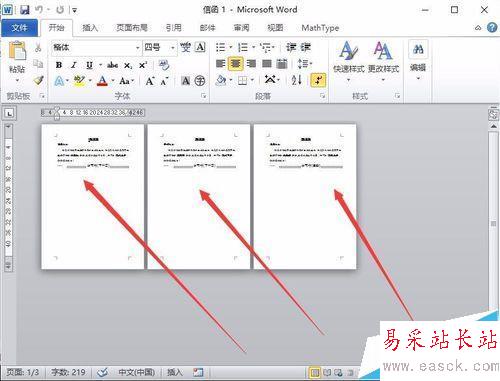Open the 编辑 (Editing) group button
Screen dimensions: 500x381
click(418, 61)
